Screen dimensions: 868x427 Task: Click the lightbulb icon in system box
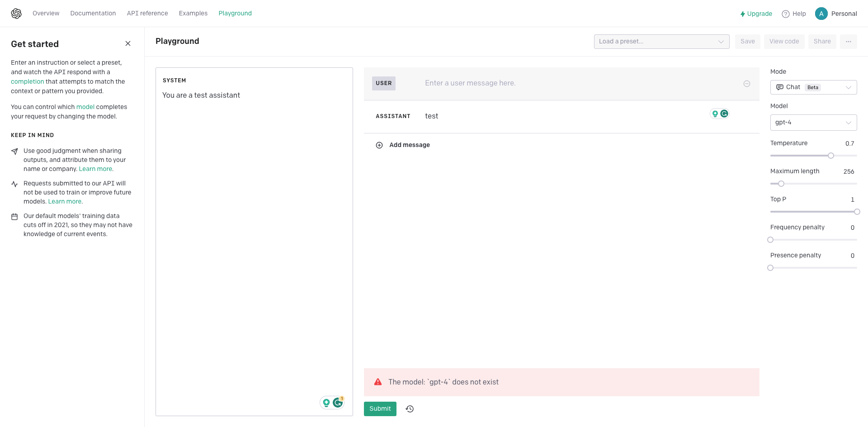pyautogui.click(x=326, y=403)
